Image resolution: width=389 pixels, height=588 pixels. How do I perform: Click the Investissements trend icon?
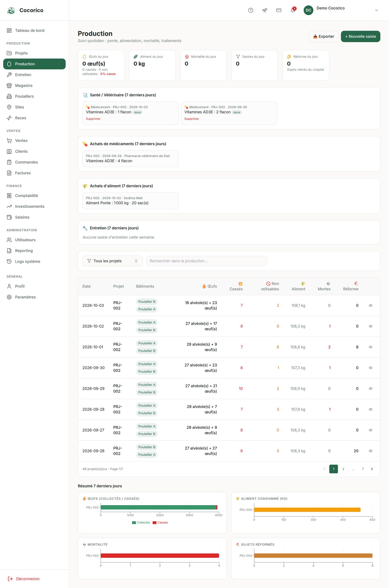pos(9,206)
